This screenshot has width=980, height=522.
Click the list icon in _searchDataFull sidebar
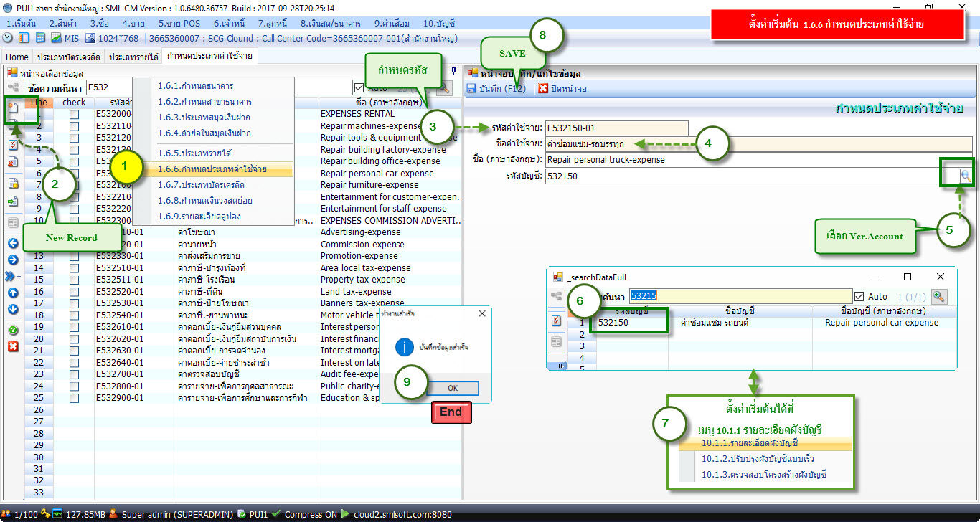[x=557, y=342]
